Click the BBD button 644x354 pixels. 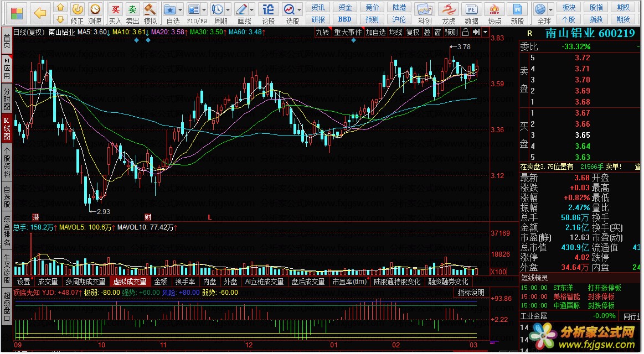point(344,19)
